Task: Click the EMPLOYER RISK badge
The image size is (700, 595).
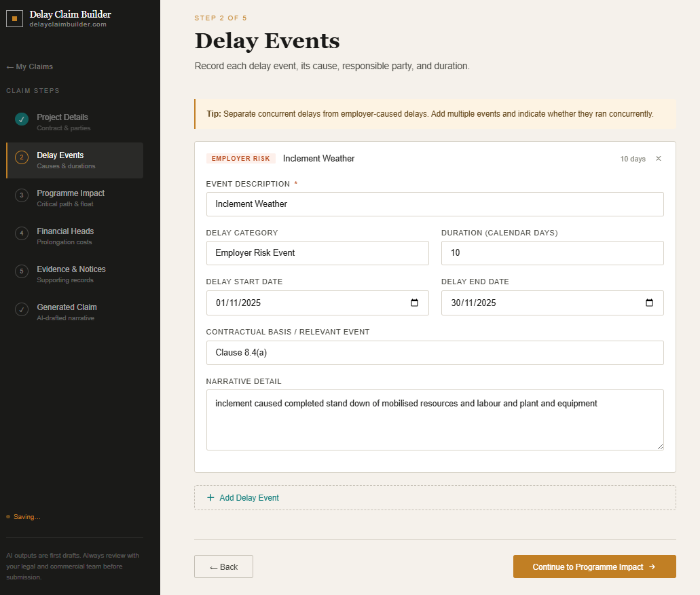Action: pyautogui.click(x=240, y=158)
